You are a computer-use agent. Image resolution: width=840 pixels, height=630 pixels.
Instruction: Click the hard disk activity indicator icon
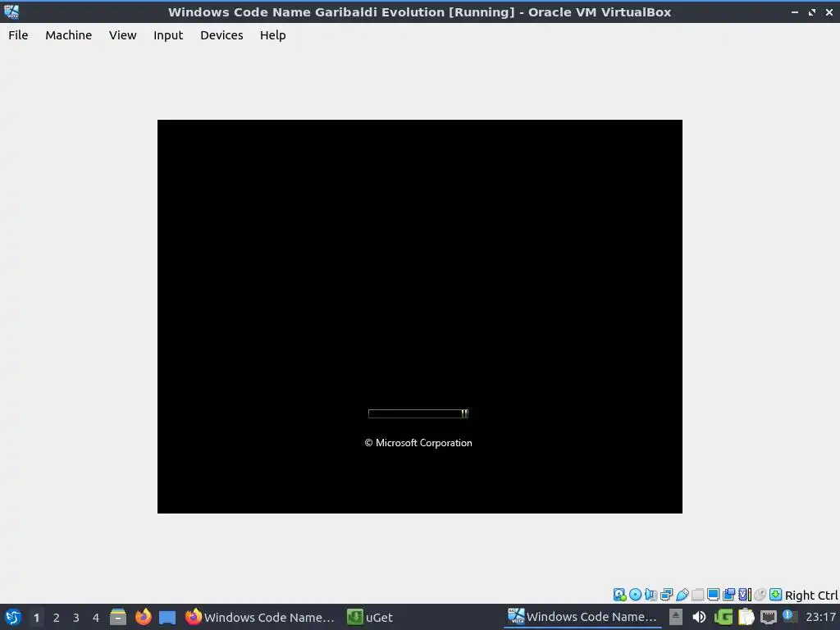[x=620, y=595]
